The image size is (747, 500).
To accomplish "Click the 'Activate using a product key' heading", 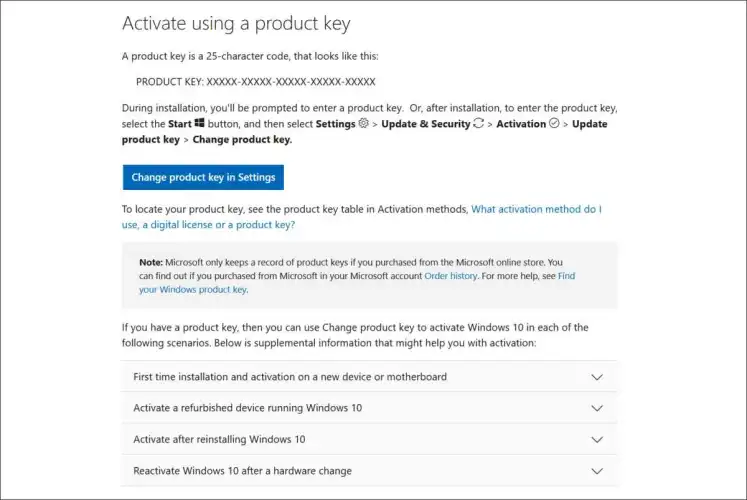I will [x=236, y=23].
